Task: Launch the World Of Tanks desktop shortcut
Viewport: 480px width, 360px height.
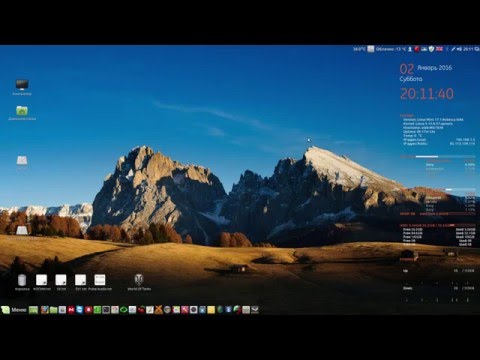Action: pyautogui.click(x=139, y=282)
